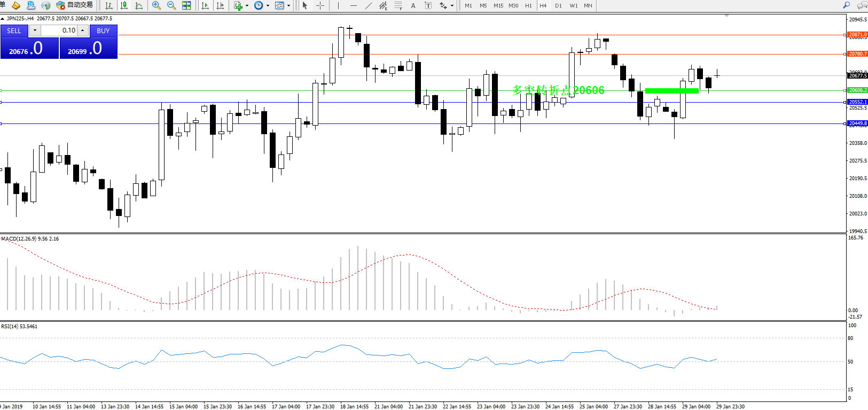Viewport: 868px width, 410px height.
Task: Click the Zoom In magnifier icon
Action: 156,5
